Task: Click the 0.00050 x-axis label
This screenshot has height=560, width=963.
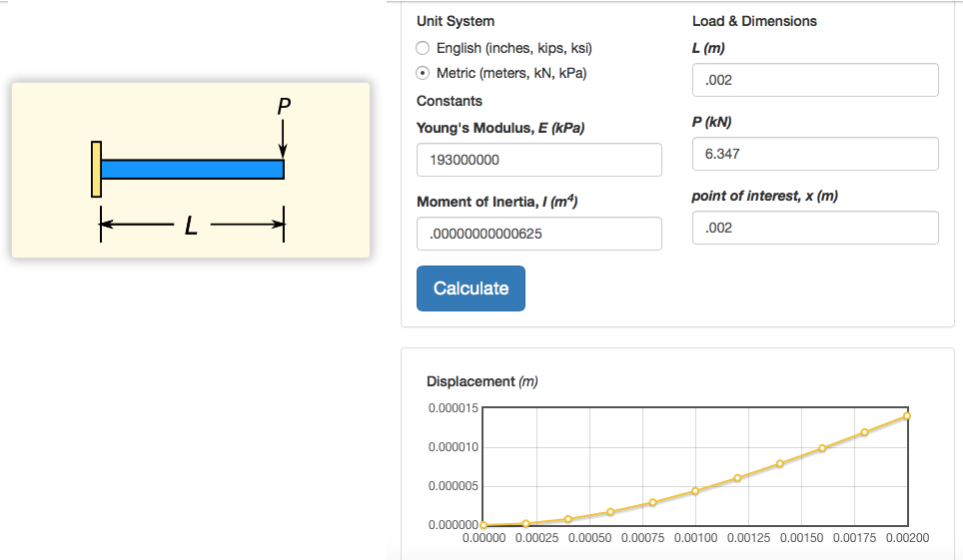Action: click(589, 538)
